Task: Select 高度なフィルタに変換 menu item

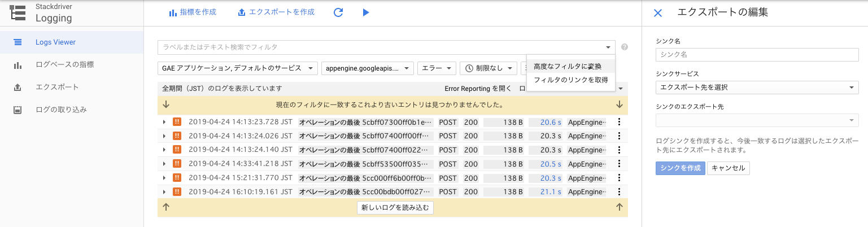Action: pyautogui.click(x=571, y=67)
